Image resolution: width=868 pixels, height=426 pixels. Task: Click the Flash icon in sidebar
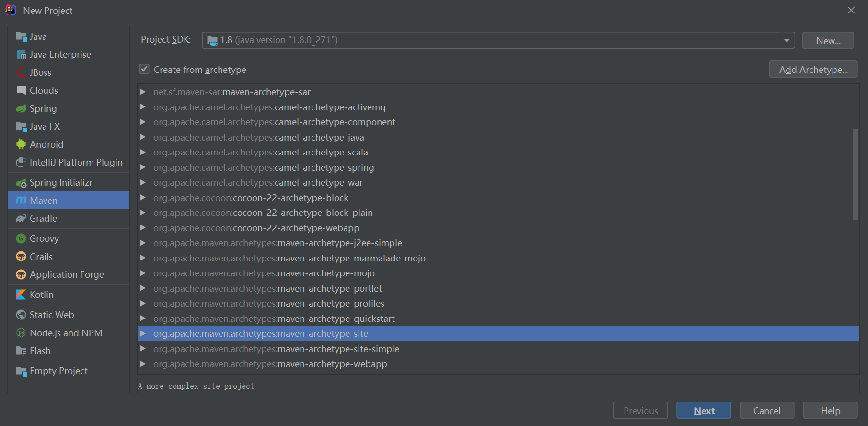21,351
